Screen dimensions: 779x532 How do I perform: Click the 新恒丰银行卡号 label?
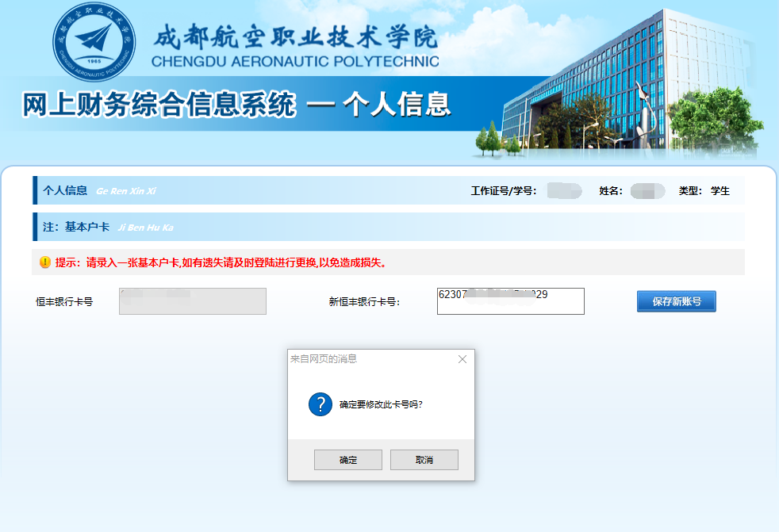pos(364,301)
